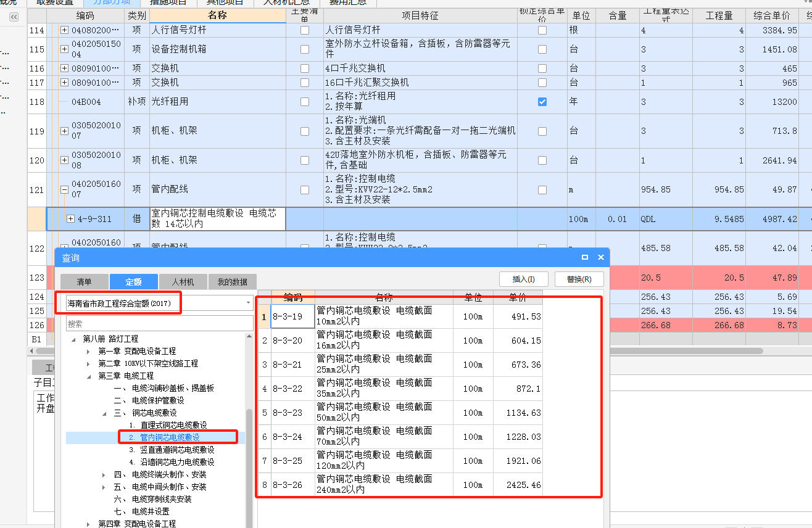
Task: Collapse 第八册 路灯工程 tree node arrow
Action: (74, 339)
